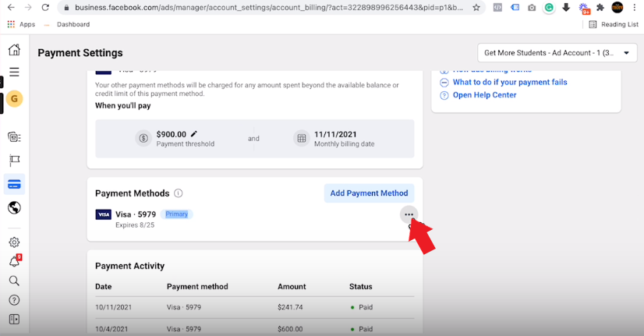Click the dollar sign threshold icon
The width and height of the screenshot is (644, 336).
coord(143,139)
